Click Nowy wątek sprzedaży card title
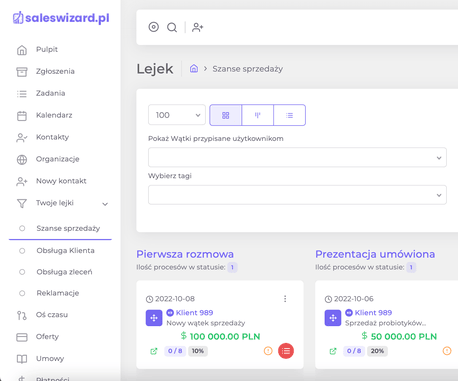 (206, 323)
